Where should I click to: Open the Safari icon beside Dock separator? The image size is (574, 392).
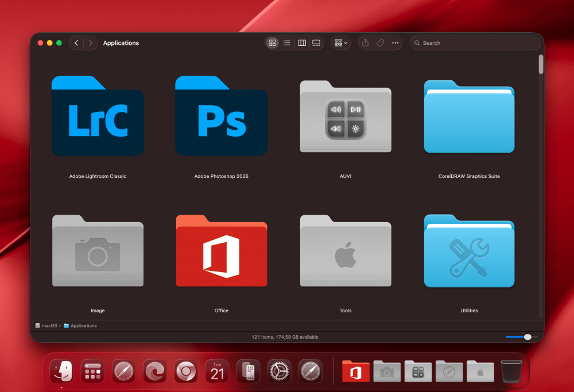click(x=311, y=371)
